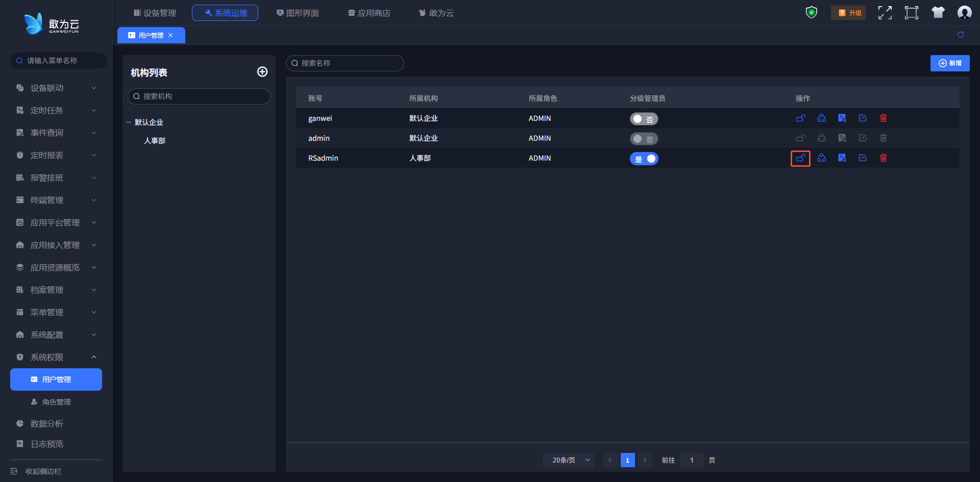980x482 pixels.
Task: Click the greyed edit icon for admin
Action: click(863, 138)
